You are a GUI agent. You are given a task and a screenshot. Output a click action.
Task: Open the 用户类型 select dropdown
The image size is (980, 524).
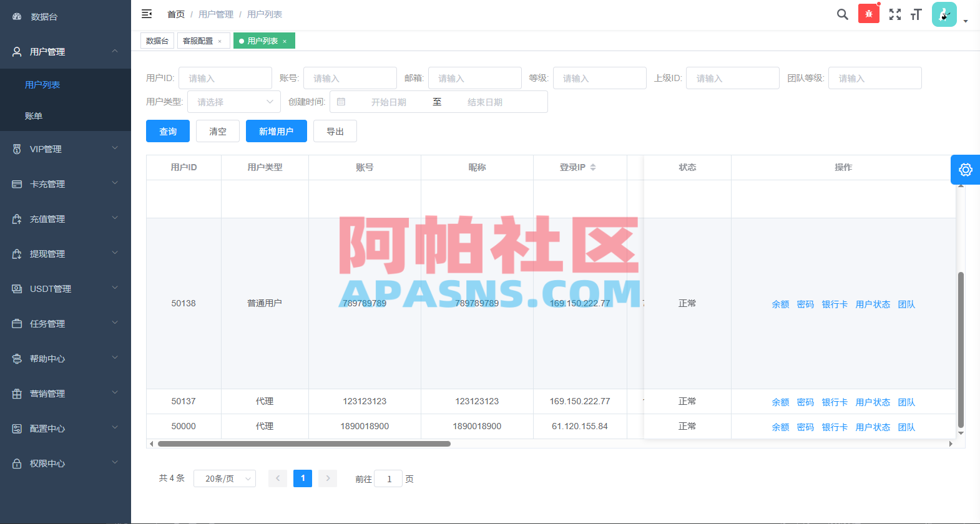(x=234, y=102)
